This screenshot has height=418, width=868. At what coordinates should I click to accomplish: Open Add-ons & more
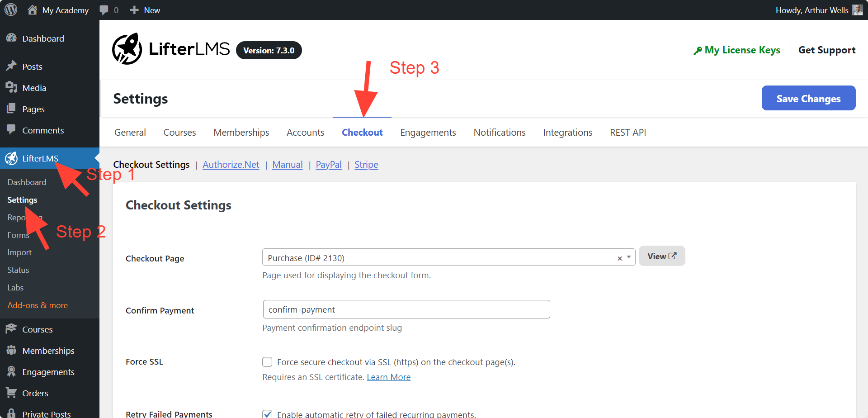pyautogui.click(x=38, y=305)
